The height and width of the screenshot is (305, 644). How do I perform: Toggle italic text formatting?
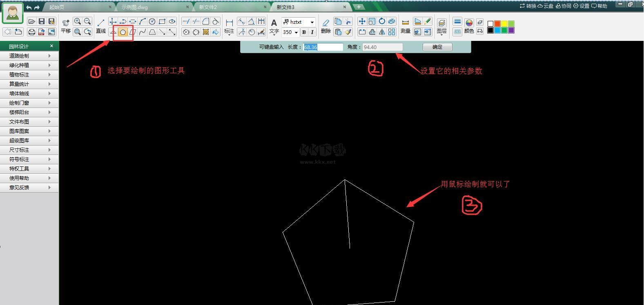coord(312,32)
